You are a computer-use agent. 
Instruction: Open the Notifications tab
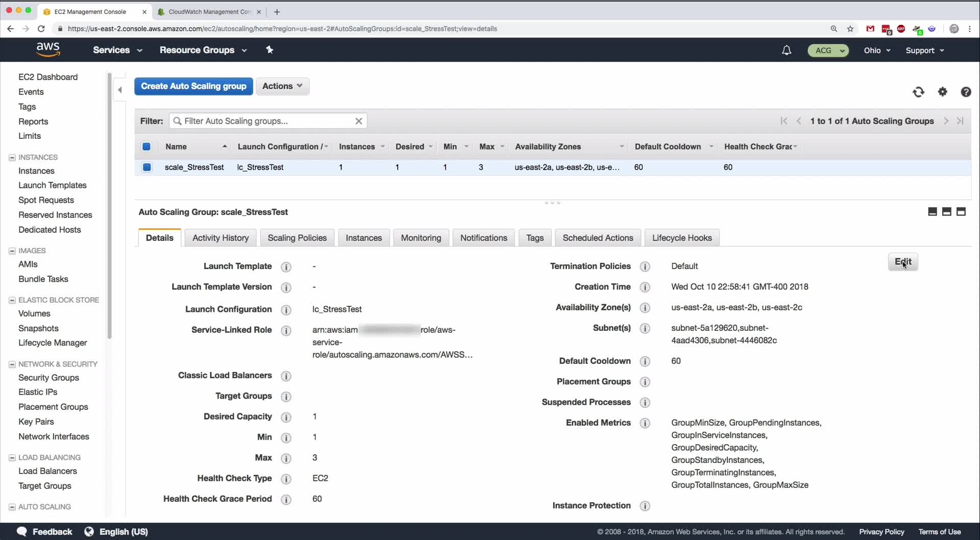(484, 238)
